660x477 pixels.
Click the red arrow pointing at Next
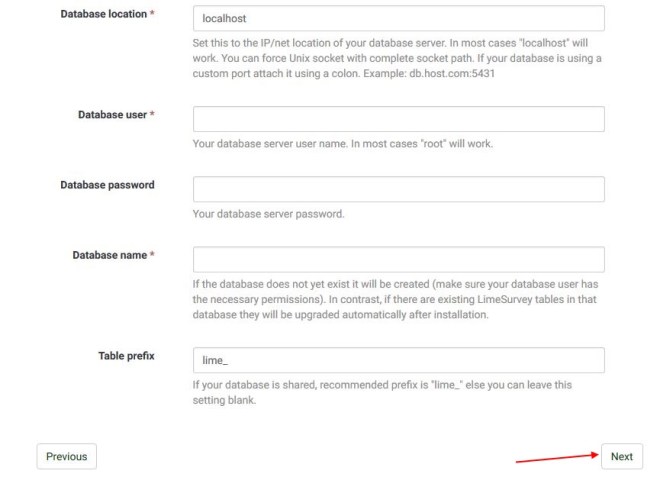(556, 458)
